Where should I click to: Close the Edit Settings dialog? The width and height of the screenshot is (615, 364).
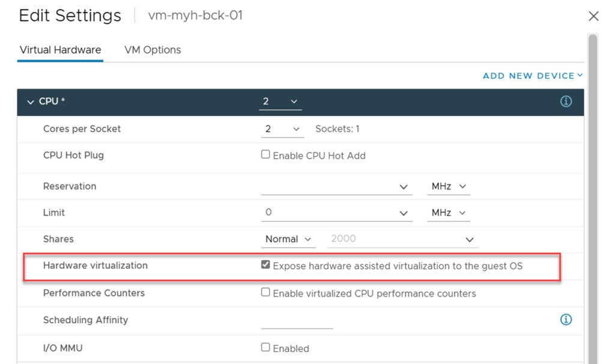point(593,16)
